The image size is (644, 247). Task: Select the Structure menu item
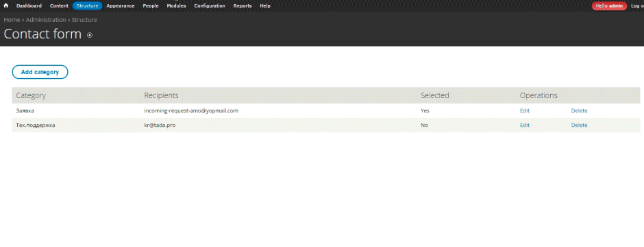[x=87, y=5]
